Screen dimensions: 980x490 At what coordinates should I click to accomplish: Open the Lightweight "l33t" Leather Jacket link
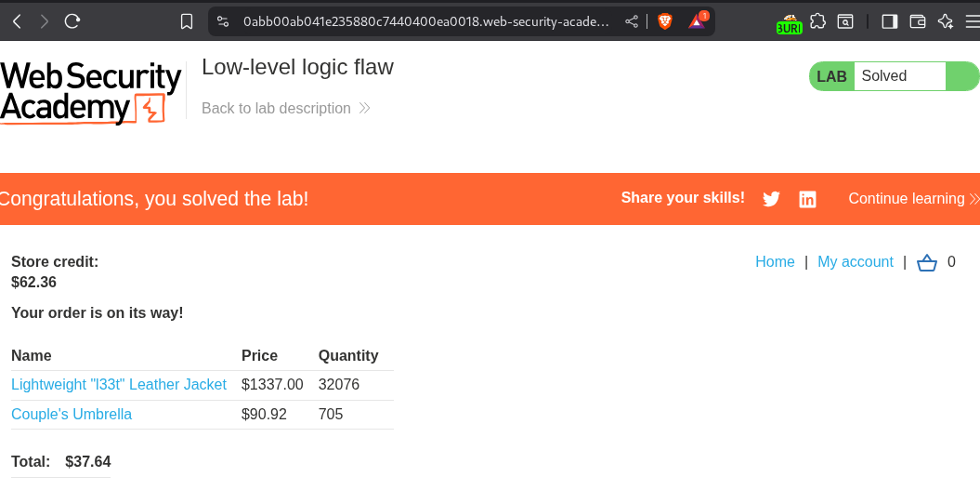point(119,384)
